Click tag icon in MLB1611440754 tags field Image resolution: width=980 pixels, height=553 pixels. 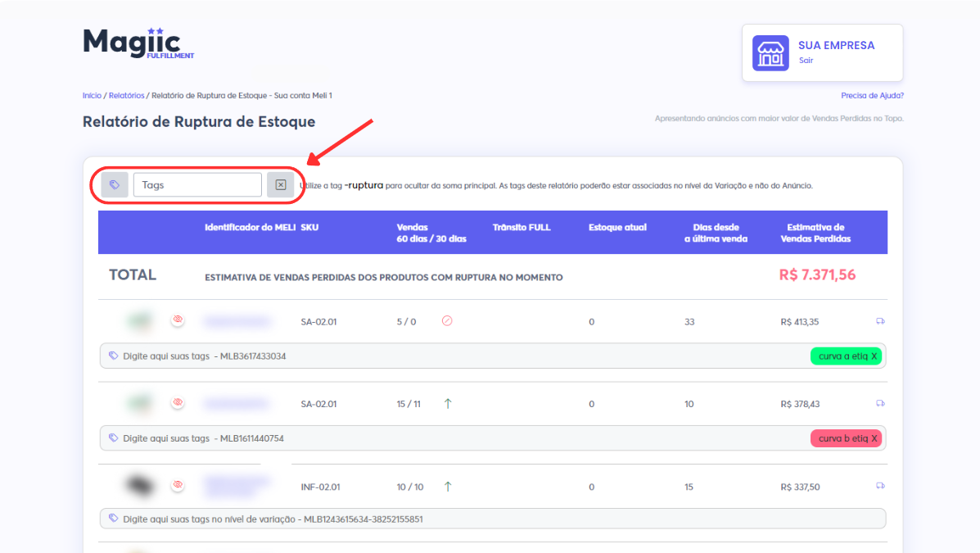[113, 438]
